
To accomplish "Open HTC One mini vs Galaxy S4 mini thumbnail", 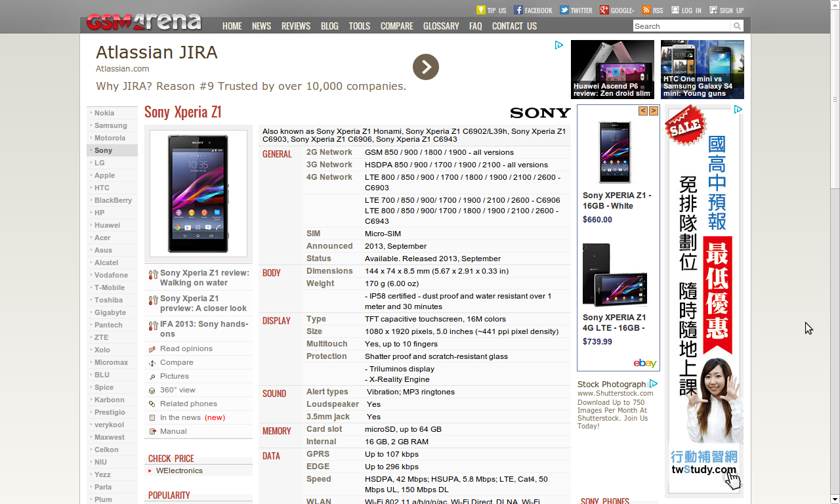I will click(702, 70).
